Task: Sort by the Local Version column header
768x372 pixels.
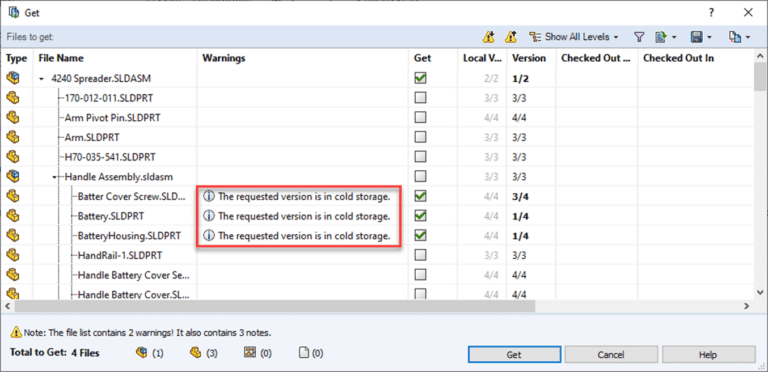Action: pos(482,58)
